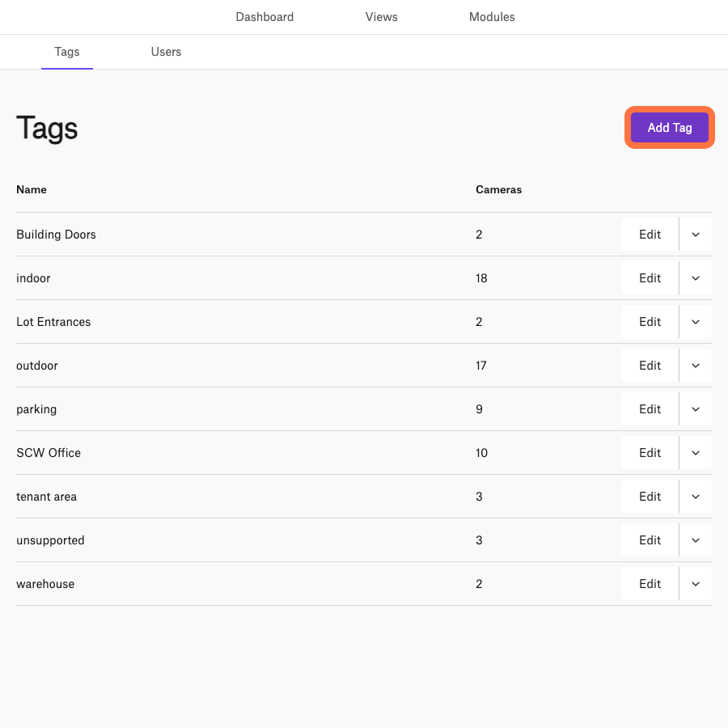Viewport: 728px width, 728px height.
Task: Edit the SCW Office tag
Action: click(650, 453)
